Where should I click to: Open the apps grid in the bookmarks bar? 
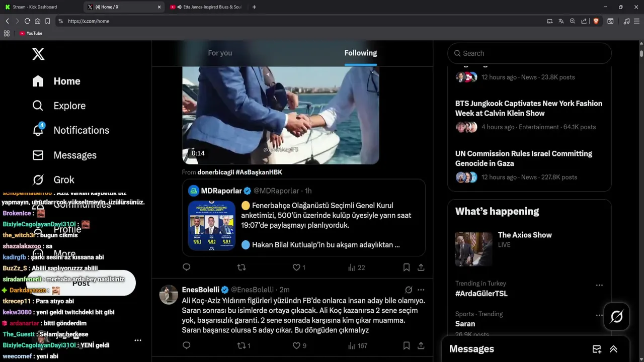pyautogui.click(x=7, y=33)
